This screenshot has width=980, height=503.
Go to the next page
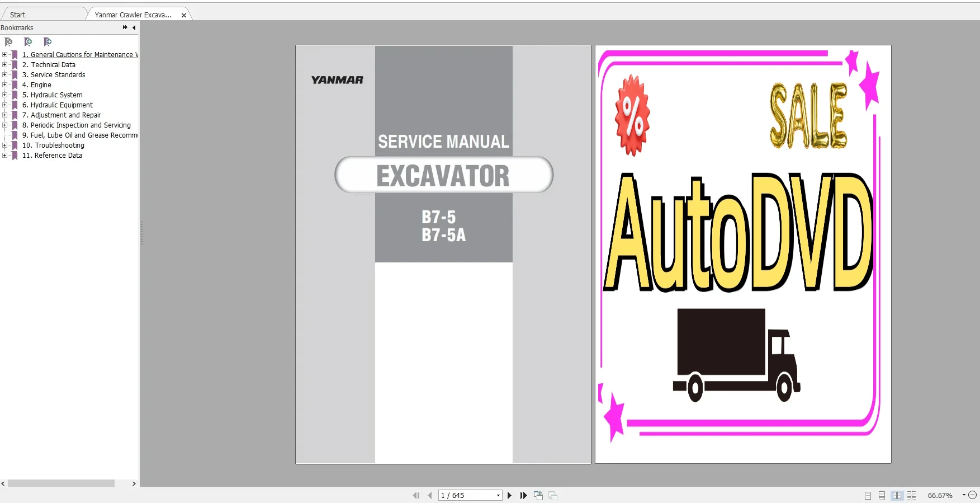pyautogui.click(x=509, y=495)
